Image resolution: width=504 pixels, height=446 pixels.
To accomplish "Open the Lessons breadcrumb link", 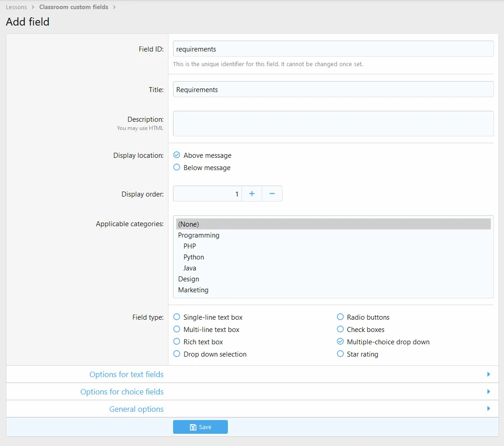I will (x=16, y=7).
